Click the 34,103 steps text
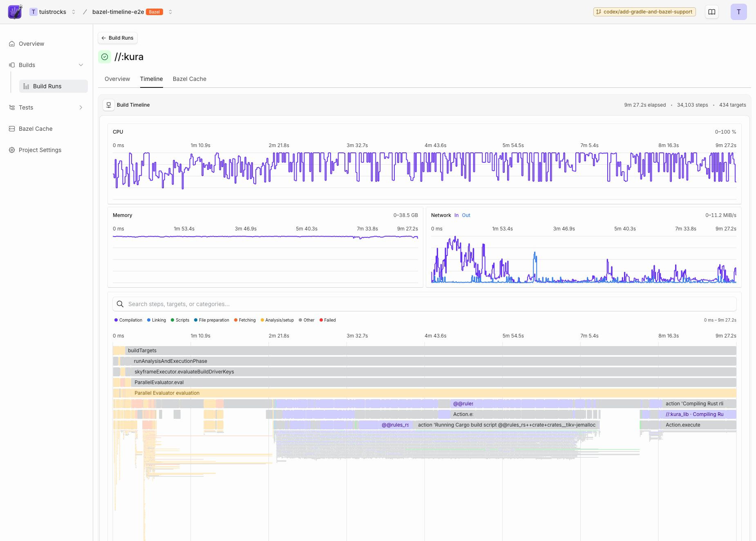 [692, 105]
